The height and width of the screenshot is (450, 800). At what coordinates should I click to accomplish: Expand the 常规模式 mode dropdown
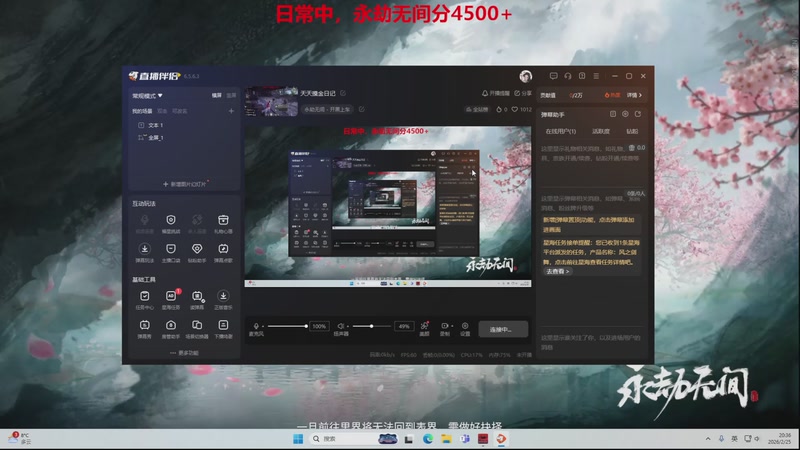147,95
